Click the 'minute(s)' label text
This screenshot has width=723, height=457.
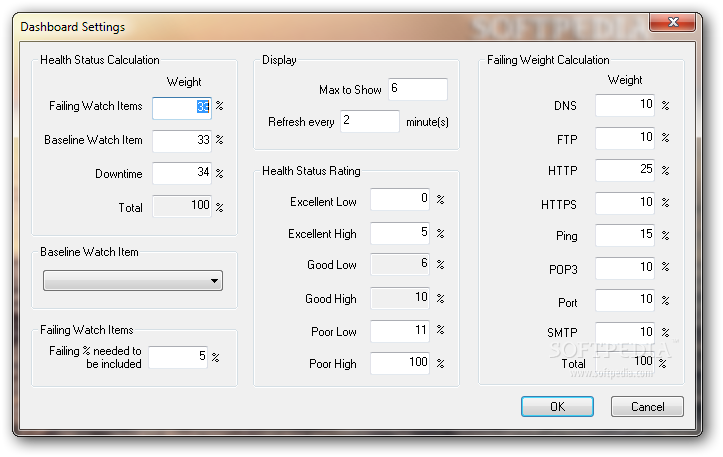[x=427, y=122]
